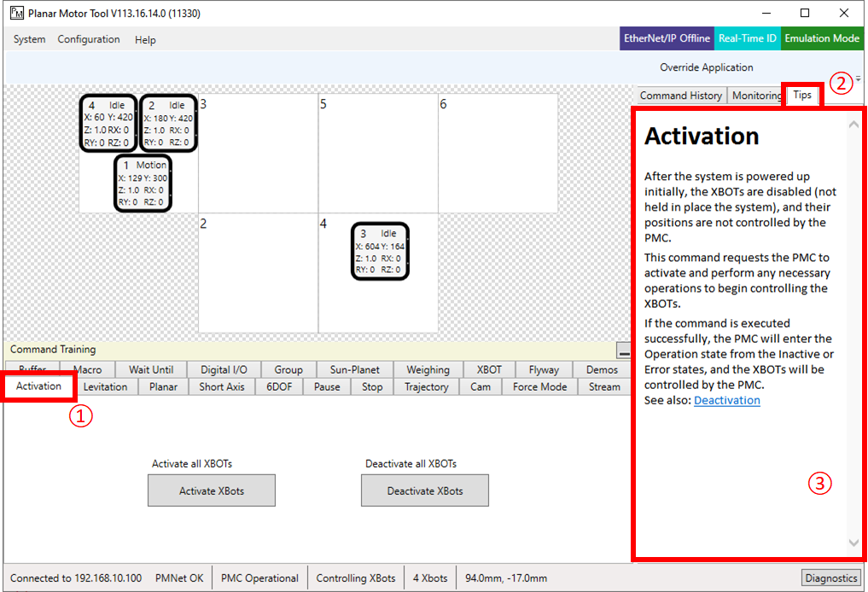Image resolution: width=868 pixels, height=592 pixels.
Task: Select XBOT 1 in Motion state
Action: point(143,183)
